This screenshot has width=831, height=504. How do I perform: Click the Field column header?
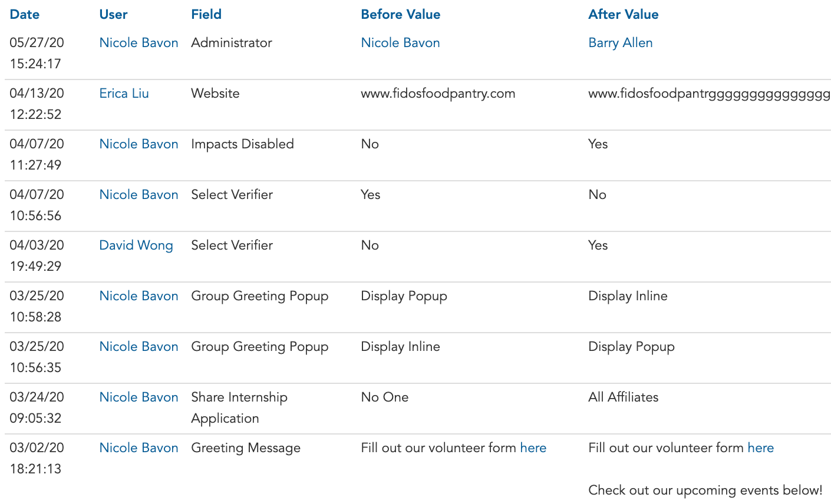pyautogui.click(x=206, y=14)
